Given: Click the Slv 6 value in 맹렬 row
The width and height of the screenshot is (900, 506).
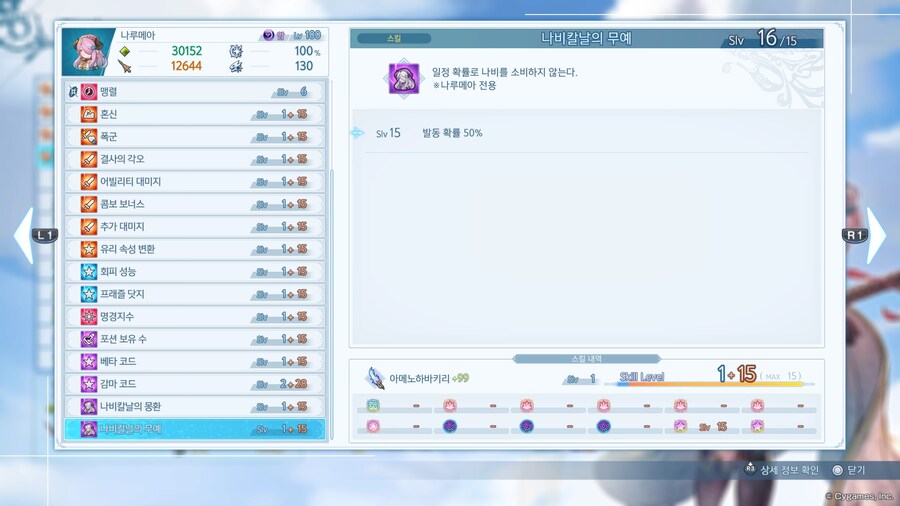Looking at the screenshot, I should coord(292,92).
